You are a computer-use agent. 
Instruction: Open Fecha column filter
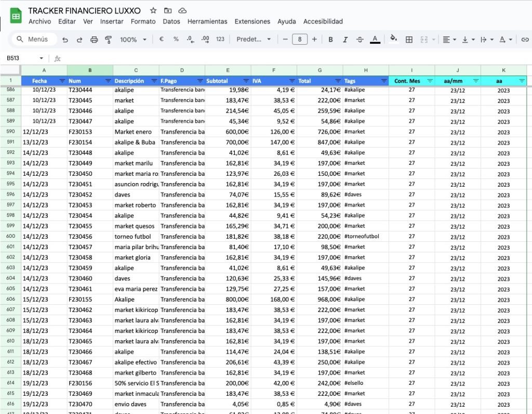click(62, 81)
